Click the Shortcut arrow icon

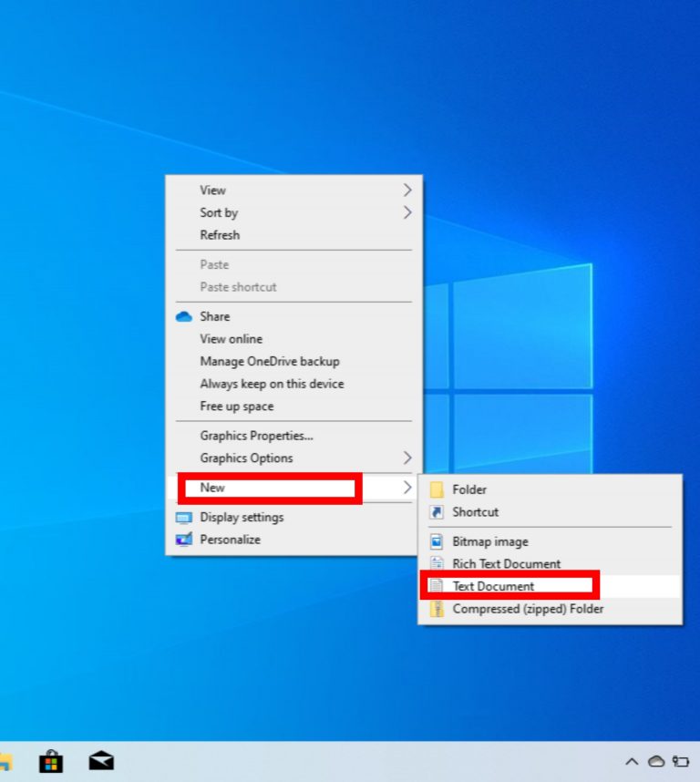(x=437, y=512)
